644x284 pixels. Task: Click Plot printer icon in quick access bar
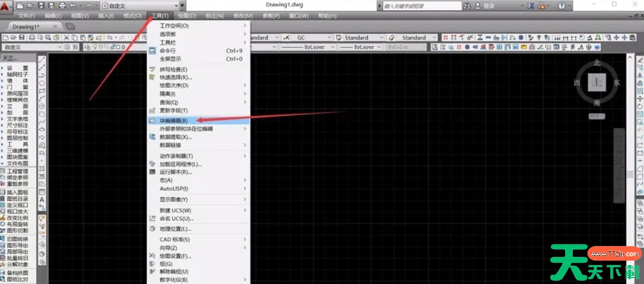(62, 6)
